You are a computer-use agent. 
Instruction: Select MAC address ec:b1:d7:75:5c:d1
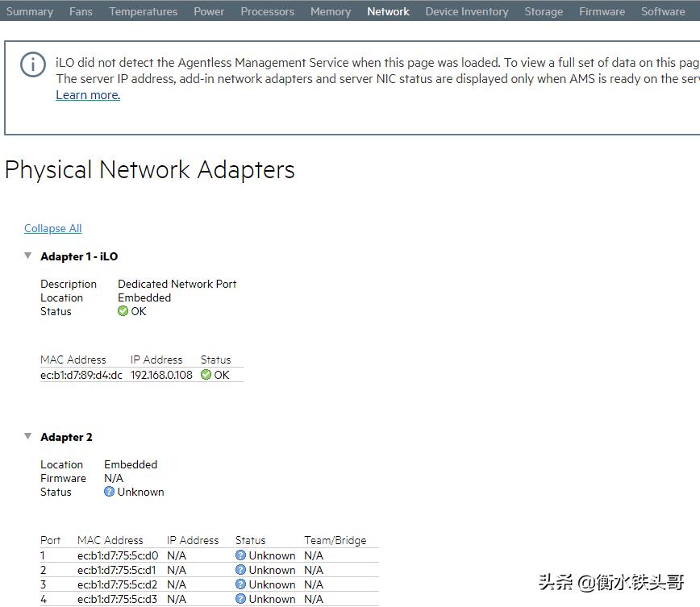(x=116, y=570)
